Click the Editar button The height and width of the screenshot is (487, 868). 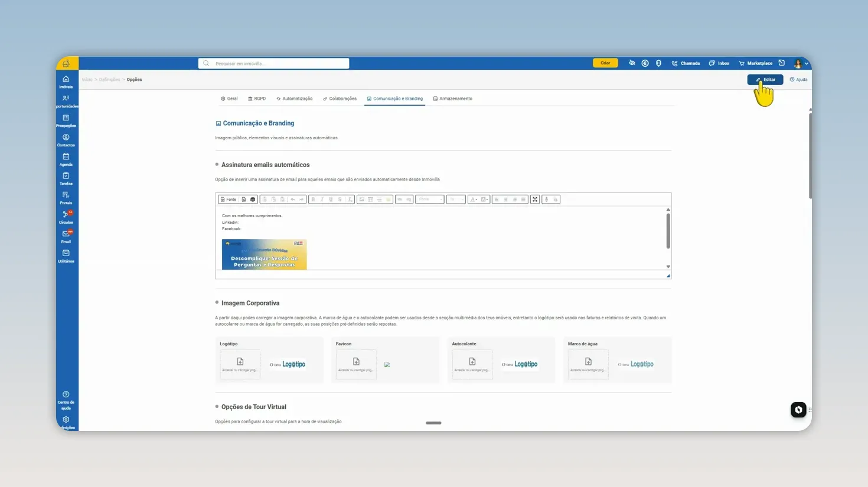[765, 80]
